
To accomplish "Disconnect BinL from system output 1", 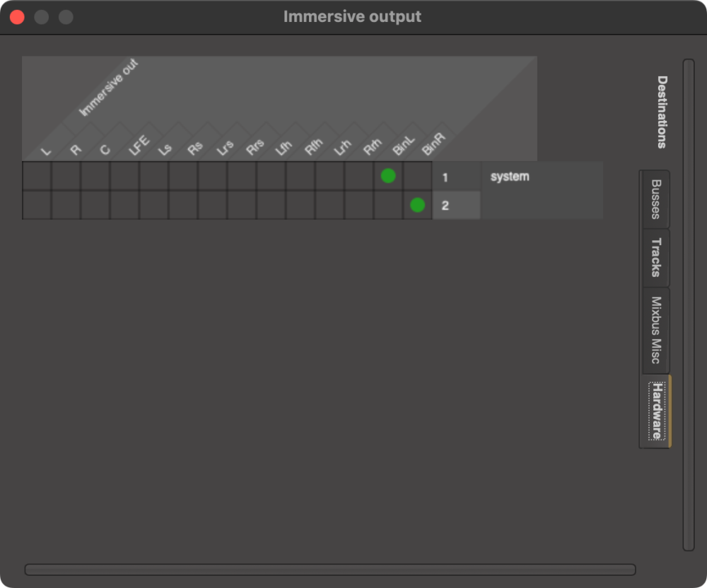I will point(388,176).
